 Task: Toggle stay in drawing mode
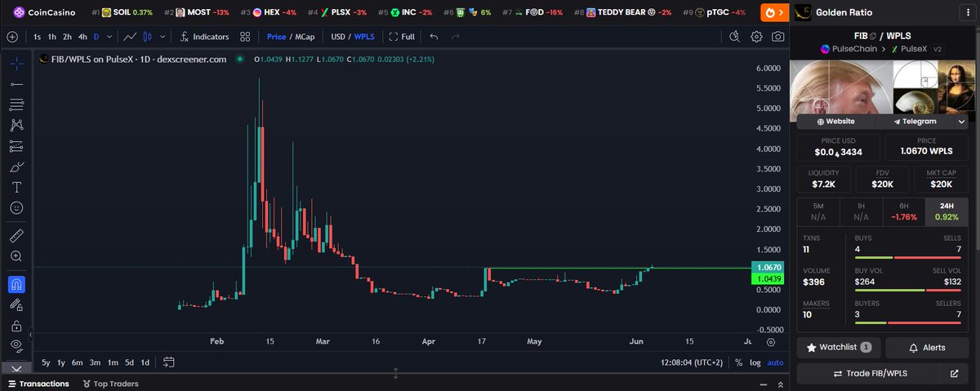[16, 304]
